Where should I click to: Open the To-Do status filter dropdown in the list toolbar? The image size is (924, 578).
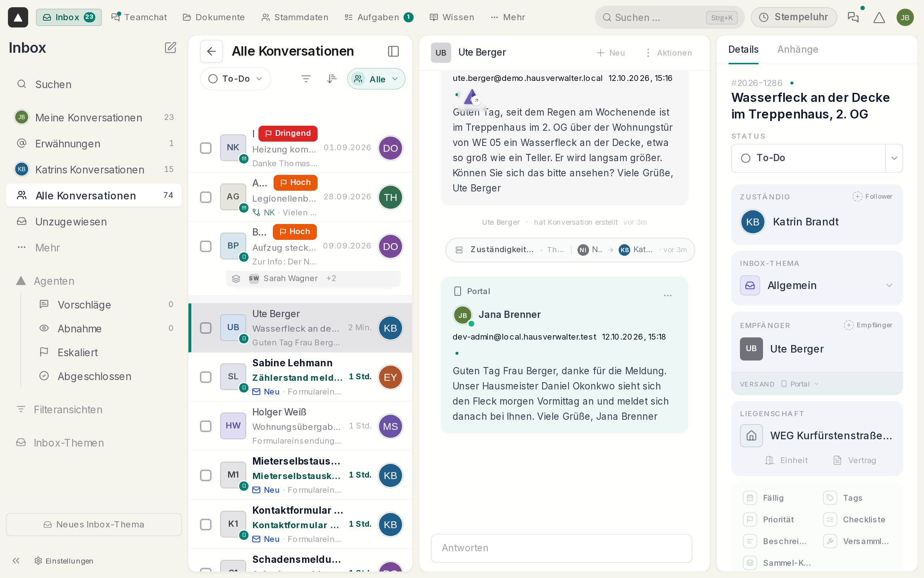[236, 79]
